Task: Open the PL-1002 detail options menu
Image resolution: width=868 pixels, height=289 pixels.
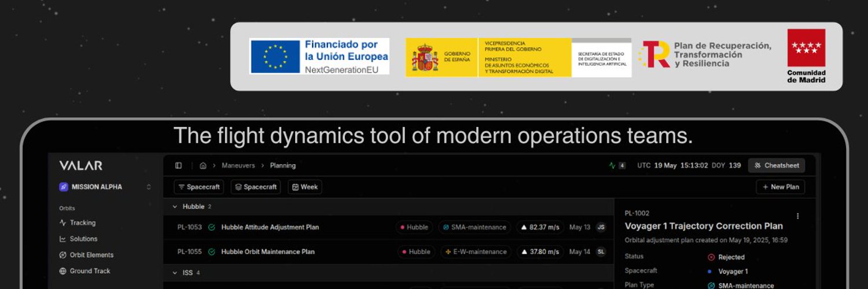Action: click(x=798, y=216)
